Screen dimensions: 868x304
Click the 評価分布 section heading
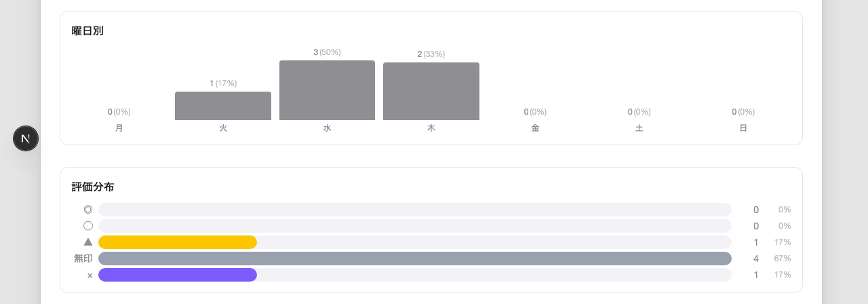tap(93, 187)
